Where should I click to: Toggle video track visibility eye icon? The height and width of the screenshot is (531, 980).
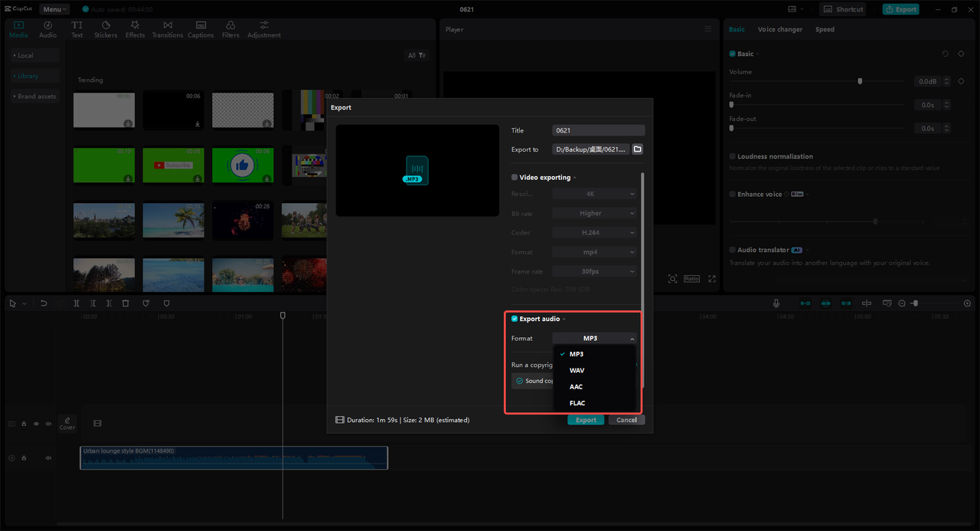pyautogui.click(x=36, y=424)
